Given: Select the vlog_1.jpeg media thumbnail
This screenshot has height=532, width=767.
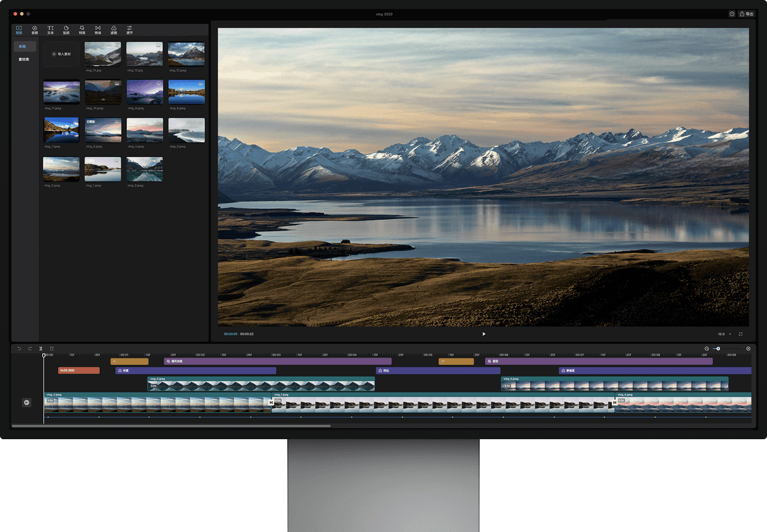Looking at the screenshot, I should click(x=103, y=169).
